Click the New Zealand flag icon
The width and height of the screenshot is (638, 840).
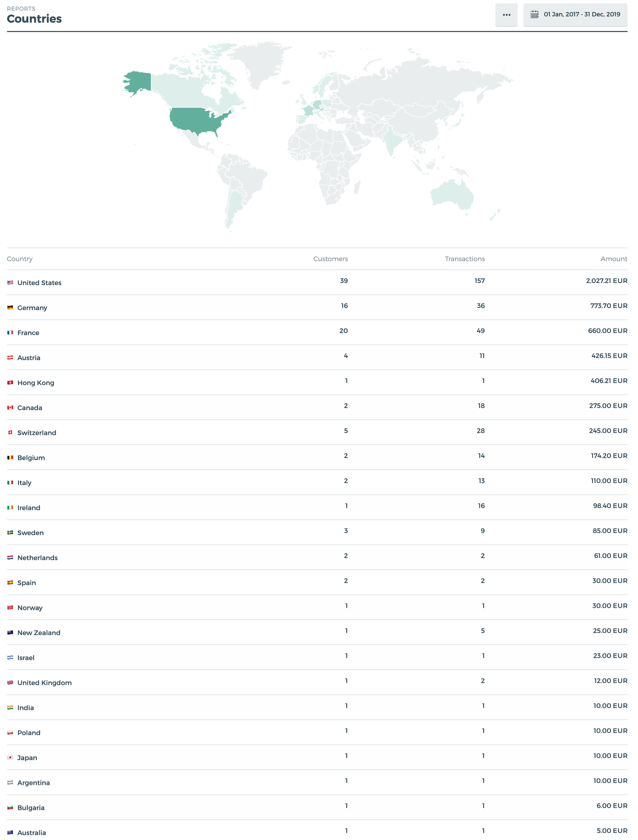(10, 632)
